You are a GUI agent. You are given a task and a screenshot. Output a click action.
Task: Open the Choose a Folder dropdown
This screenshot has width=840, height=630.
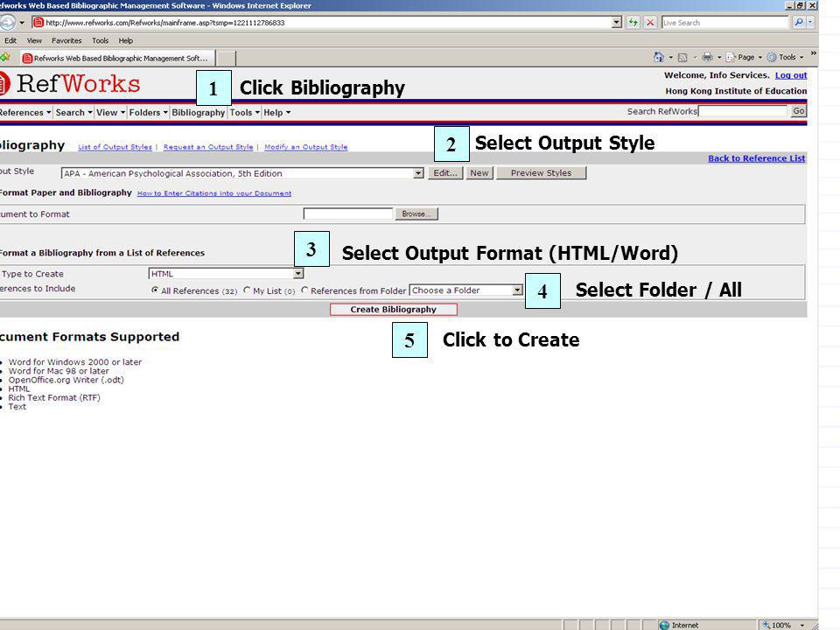[517, 290]
